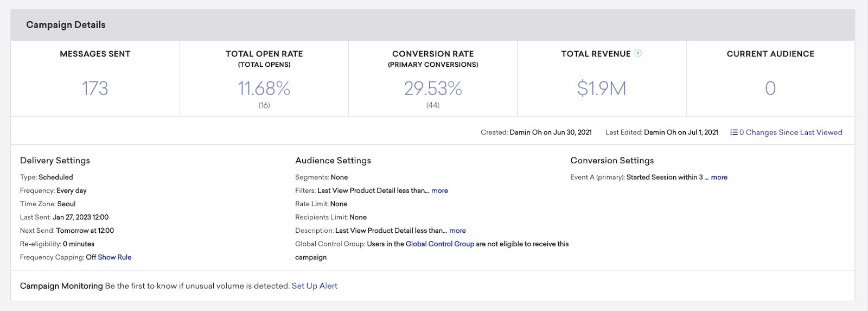Select the Messages Sent value 173

tap(95, 88)
